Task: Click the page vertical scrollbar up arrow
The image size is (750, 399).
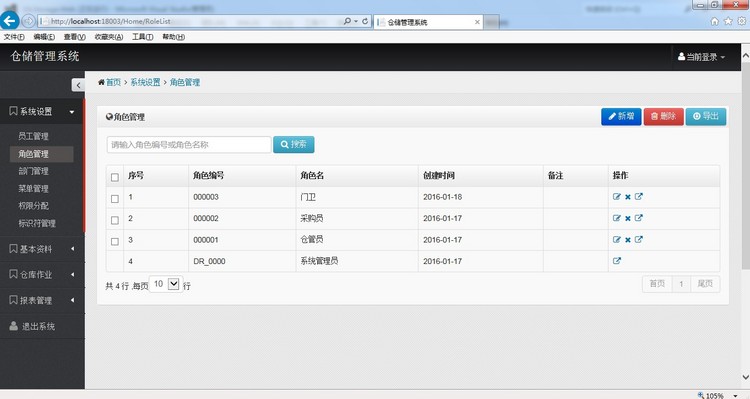Action: [745, 55]
